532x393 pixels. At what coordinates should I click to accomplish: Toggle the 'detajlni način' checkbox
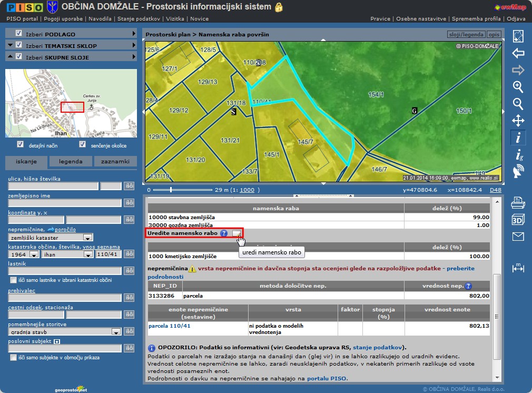pyautogui.click(x=21, y=144)
